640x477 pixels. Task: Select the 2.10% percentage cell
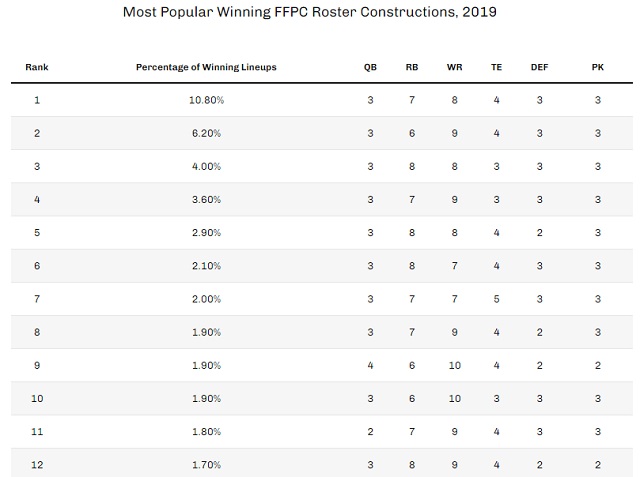(x=206, y=266)
